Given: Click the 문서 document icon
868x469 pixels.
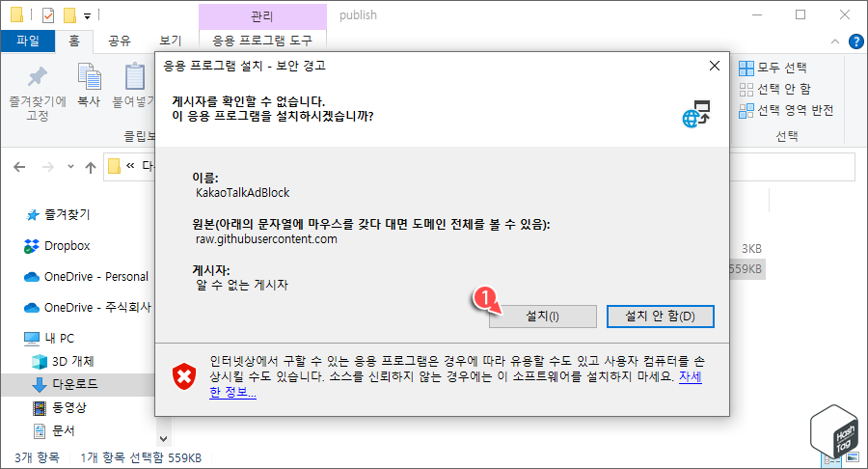Looking at the screenshot, I should click(40, 430).
